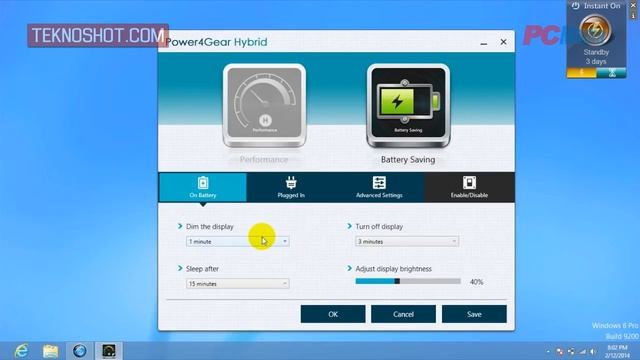
Task: Click the taskbar clock showing 8:02 PM
Action: click(x=617, y=351)
